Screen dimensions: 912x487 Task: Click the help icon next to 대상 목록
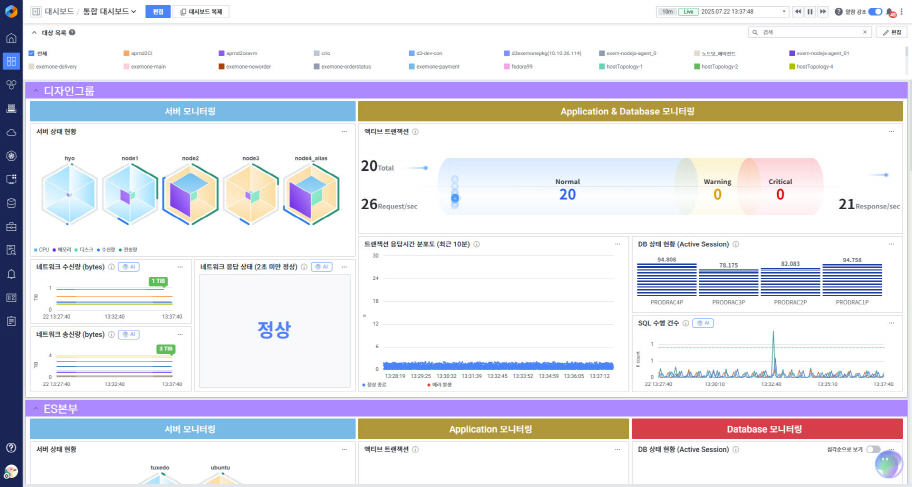[x=72, y=33]
